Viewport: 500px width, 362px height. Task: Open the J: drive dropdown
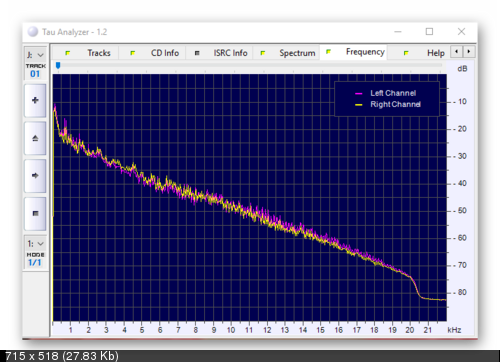tap(35, 55)
